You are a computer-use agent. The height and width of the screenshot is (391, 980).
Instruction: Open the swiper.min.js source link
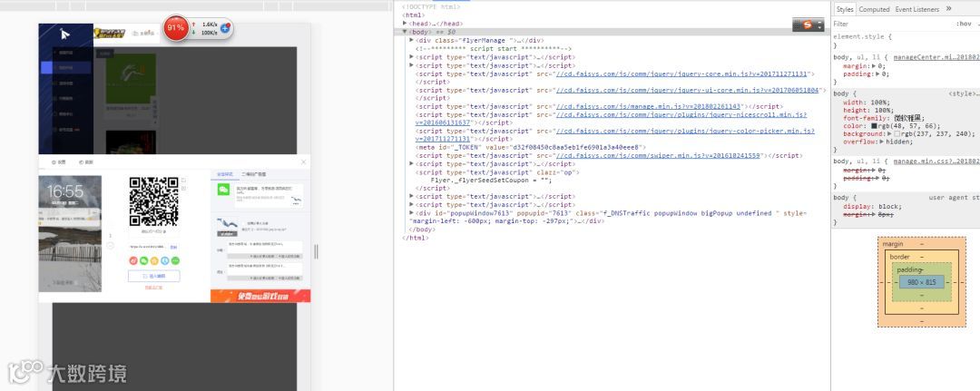658,155
